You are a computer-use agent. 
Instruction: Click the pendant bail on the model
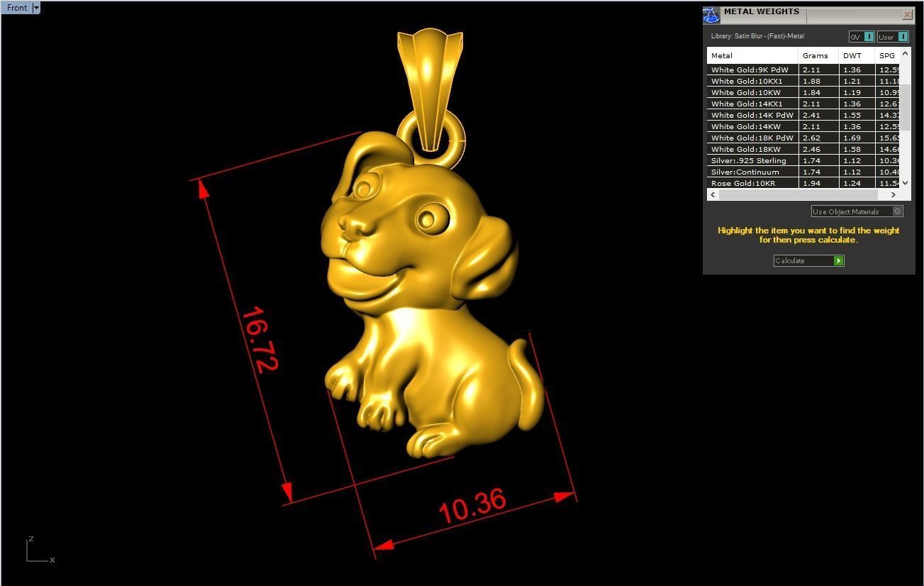(x=430, y=89)
